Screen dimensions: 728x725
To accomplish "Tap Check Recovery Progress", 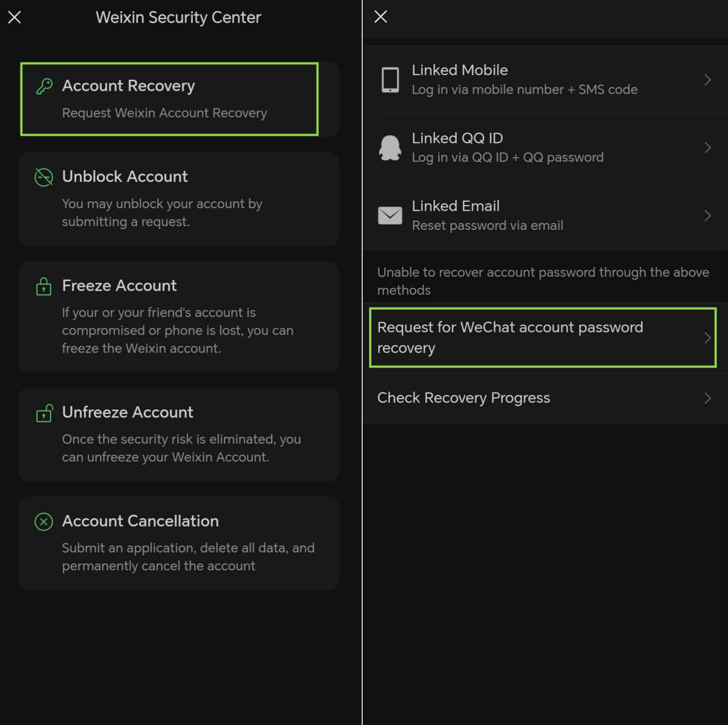I will (x=545, y=398).
